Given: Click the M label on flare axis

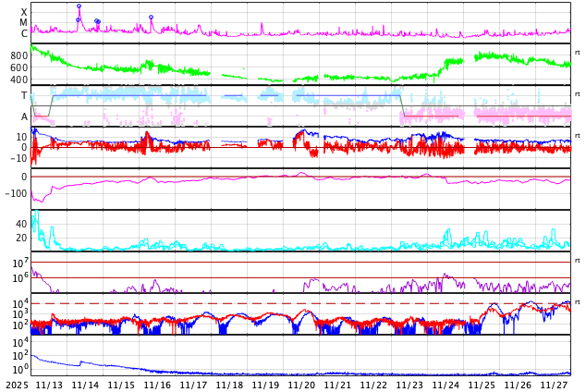Looking at the screenshot, I should [x=24, y=23].
